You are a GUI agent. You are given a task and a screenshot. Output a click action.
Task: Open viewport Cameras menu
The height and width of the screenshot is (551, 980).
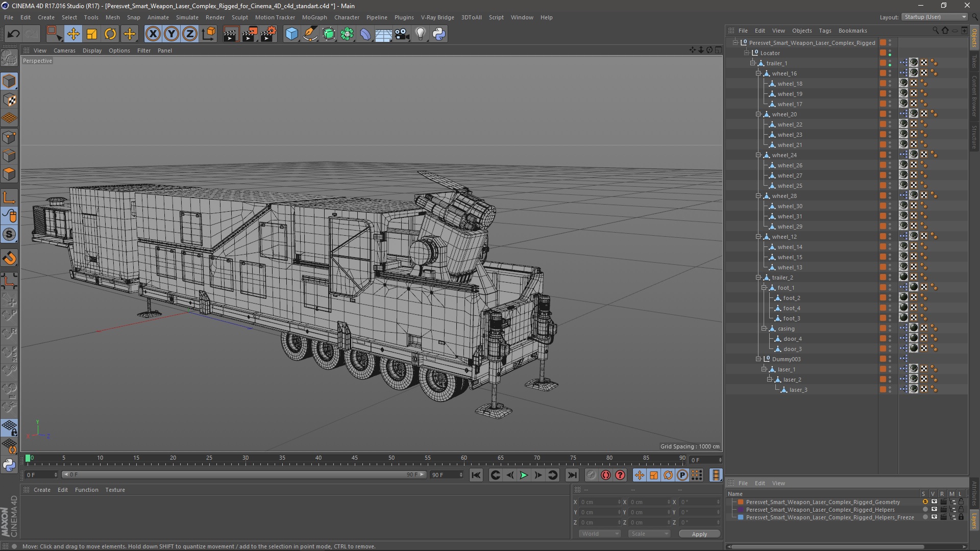[x=64, y=51]
